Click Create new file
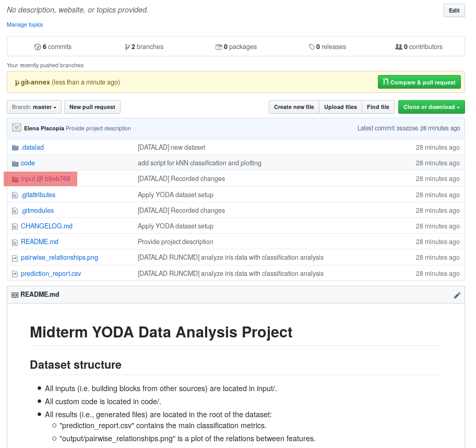Image resolution: width=476 pixels, height=448 pixels. [294, 107]
